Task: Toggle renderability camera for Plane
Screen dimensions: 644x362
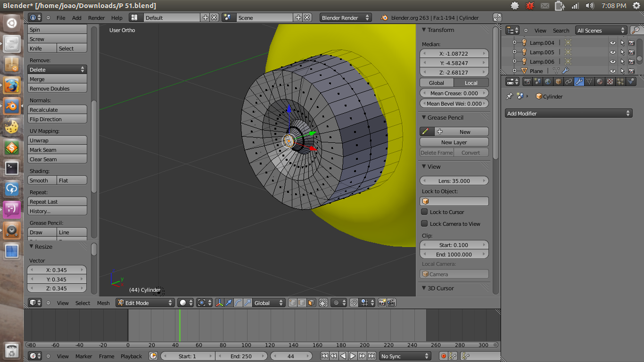Action: (632, 71)
